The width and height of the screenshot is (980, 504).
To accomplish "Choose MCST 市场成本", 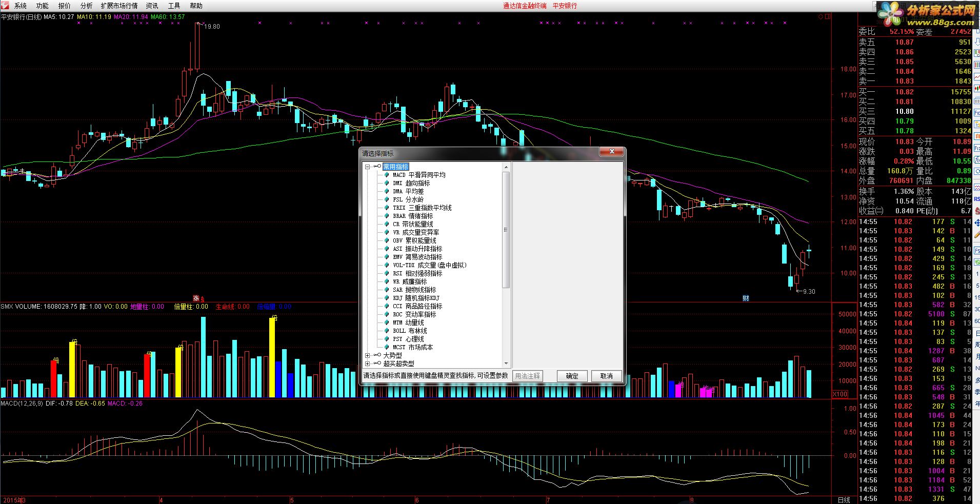I will (413, 347).
